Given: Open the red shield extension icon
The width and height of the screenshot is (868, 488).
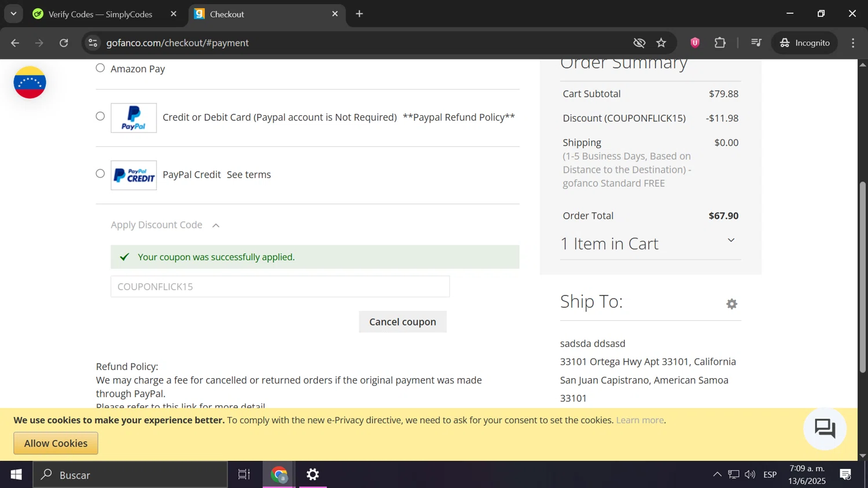Looking at the screenshot, I should [x=695, y=43].
